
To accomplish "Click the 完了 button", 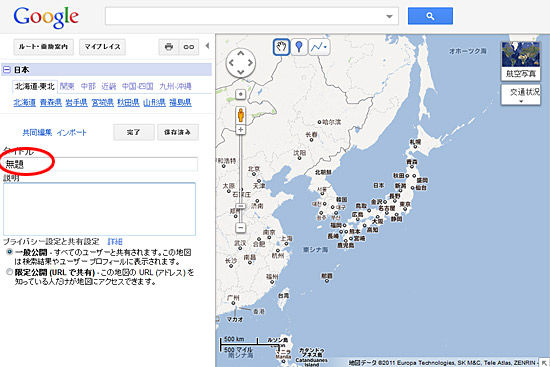I will pyautogui.click(x=134, y=132).
